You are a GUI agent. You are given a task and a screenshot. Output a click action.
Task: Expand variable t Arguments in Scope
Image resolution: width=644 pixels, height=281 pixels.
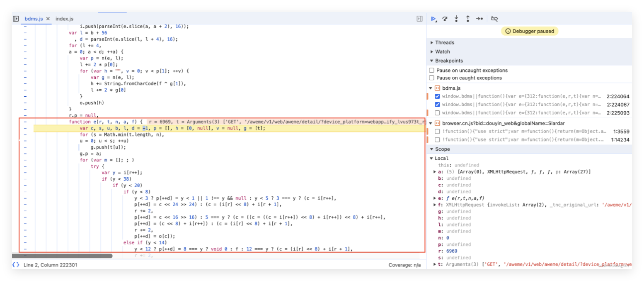pos(435,264)
